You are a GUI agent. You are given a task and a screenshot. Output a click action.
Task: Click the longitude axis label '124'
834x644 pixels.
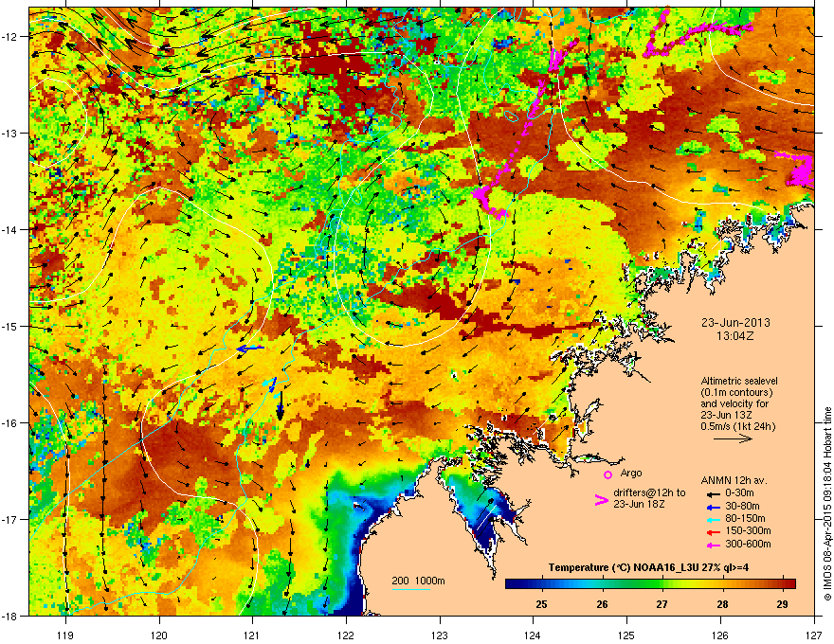point(533,635)
